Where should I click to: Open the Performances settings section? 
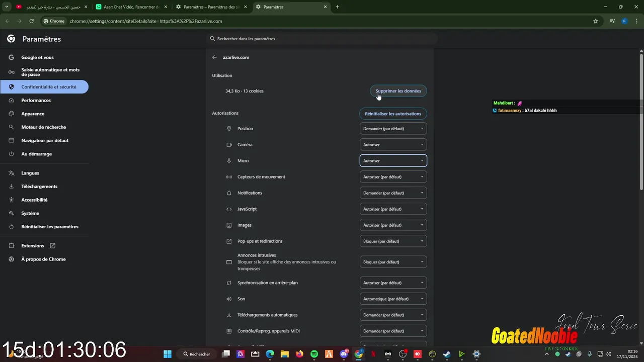pos(44,101)
